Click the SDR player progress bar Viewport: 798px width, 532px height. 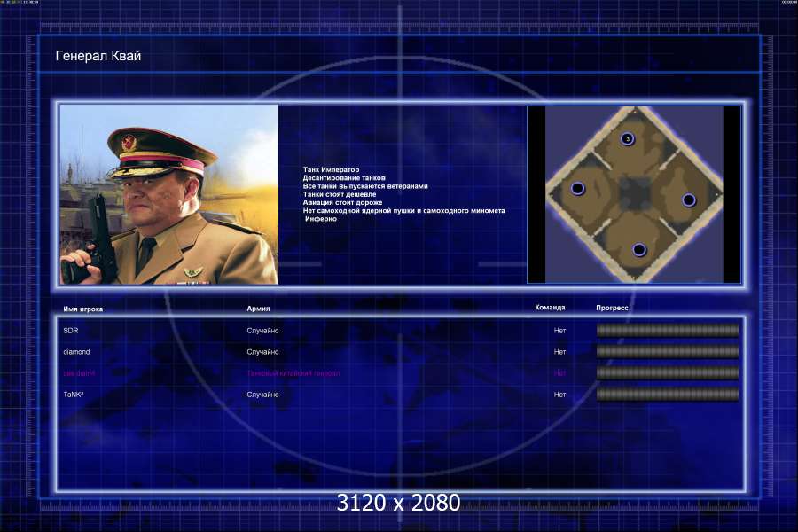click(x=668, y=331)
